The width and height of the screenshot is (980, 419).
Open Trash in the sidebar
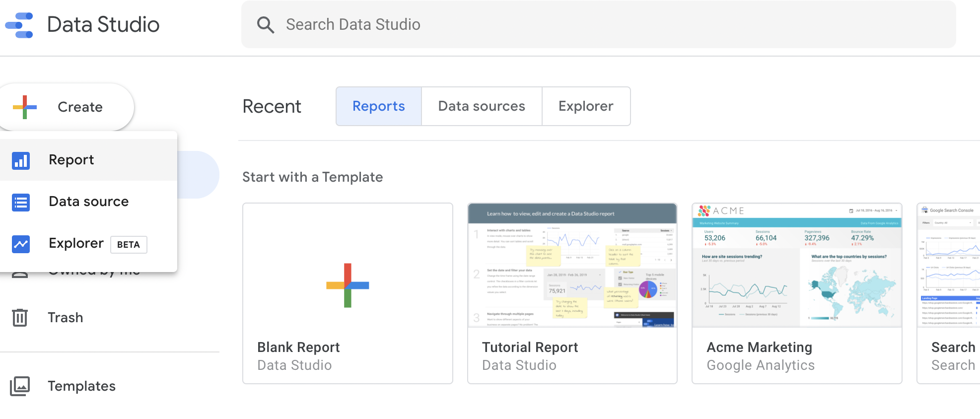pos(65,317)
